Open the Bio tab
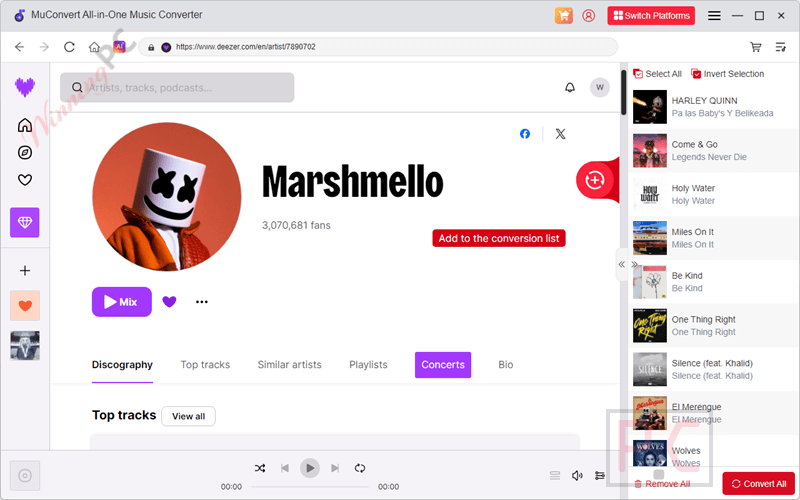Screen dimensions: 800x500 506,365
